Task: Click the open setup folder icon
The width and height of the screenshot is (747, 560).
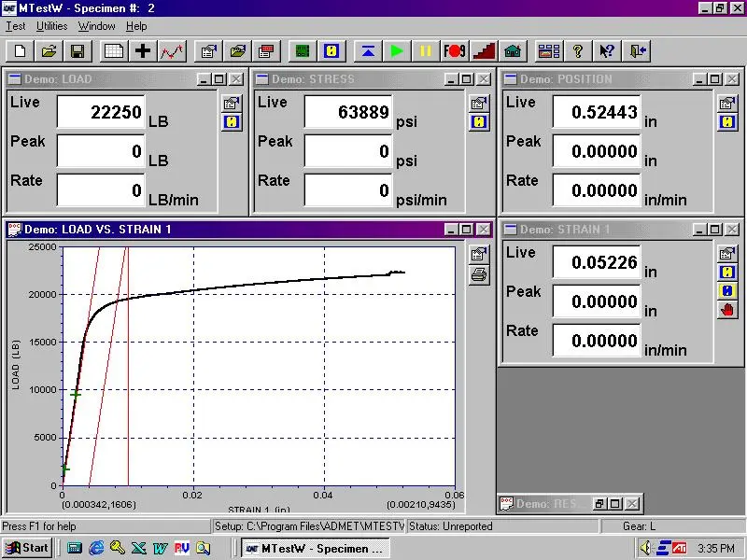Action: click(x=237, y=50)
